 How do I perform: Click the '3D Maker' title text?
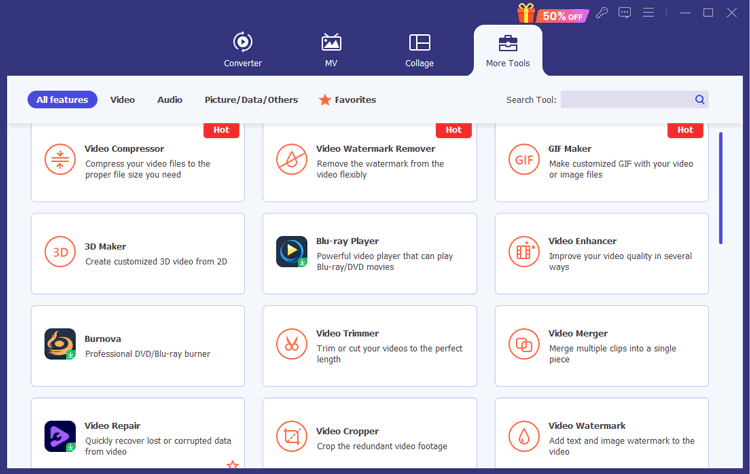(105, 246)
